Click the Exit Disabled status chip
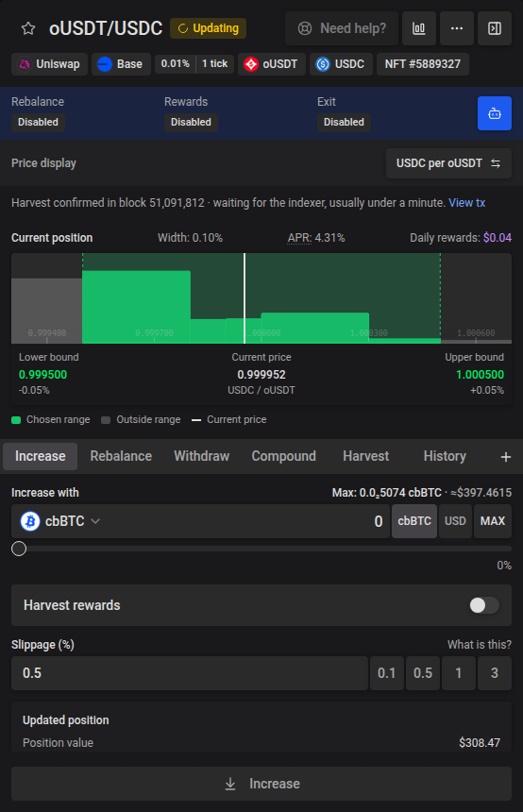This screenshot has width=523, height=812. pyautogui.click(x=344, y=122)
